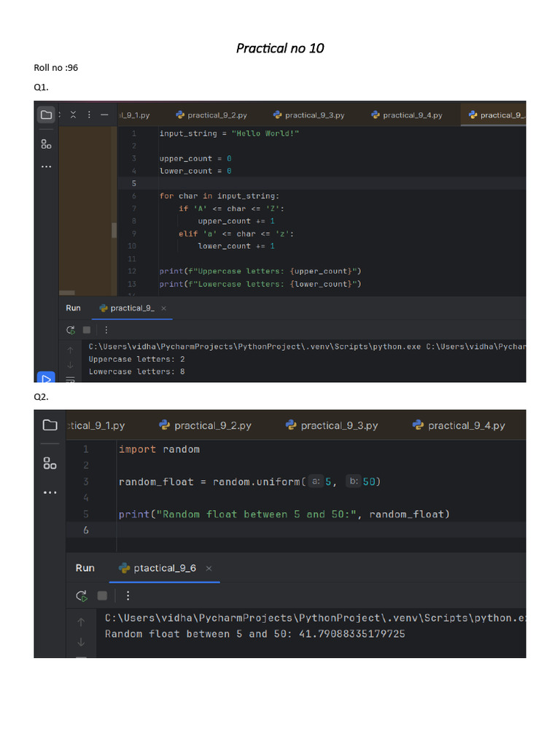The image size is (560, 747).
Task: Toggle Project folder icon in Q2 screenshot
Action: pyautogui.click(x=50, y=425)
